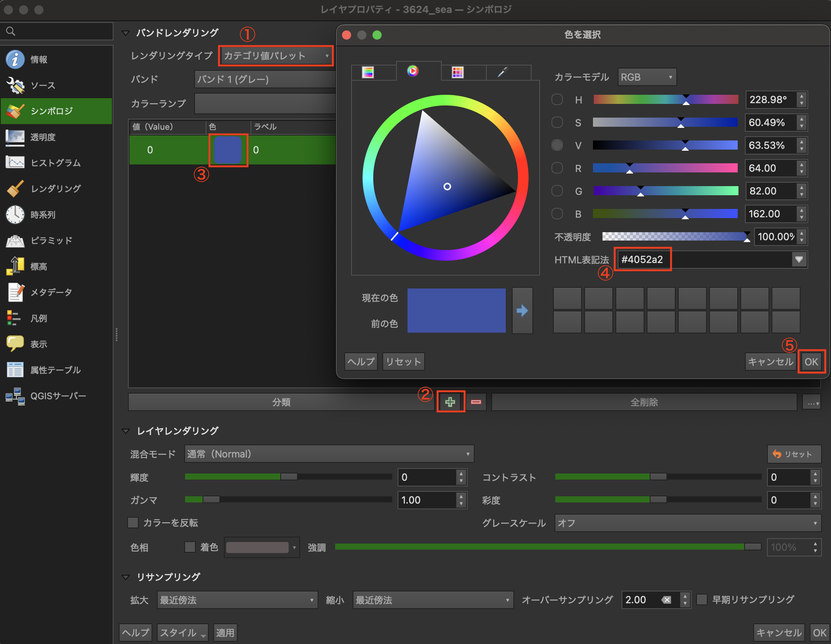The height and width of the screenshot is (644, 831).
Task: Switch to the Metadata sidebar tab
Action: click(x=51, y=292)
